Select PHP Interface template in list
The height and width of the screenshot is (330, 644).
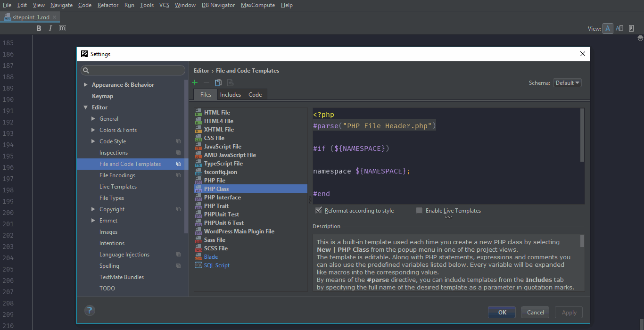(x=222, y=198)
